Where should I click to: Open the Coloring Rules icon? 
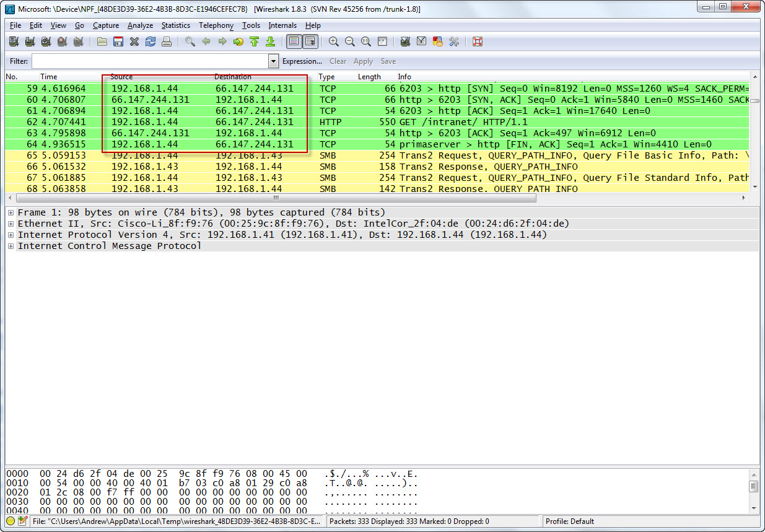(438, 41)
